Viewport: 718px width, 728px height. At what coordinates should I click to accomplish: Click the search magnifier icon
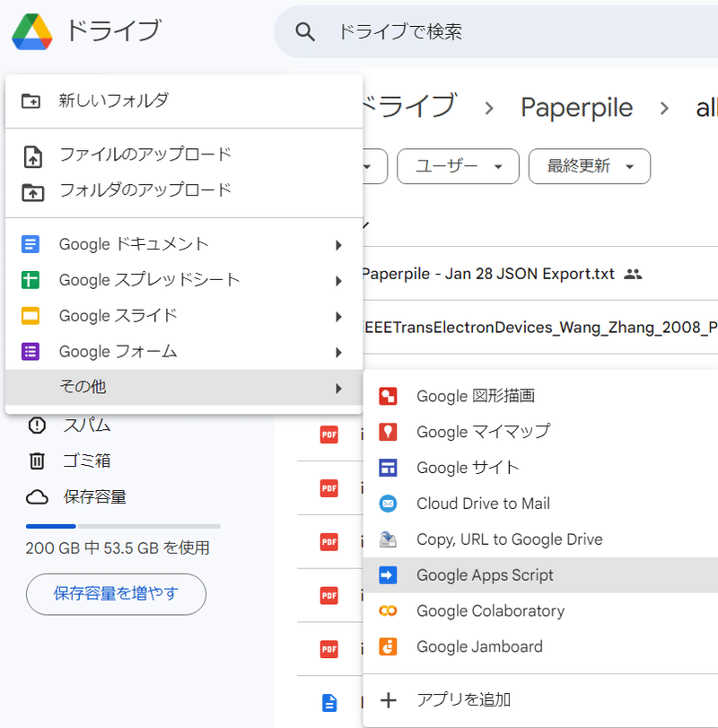click(305, 31)
